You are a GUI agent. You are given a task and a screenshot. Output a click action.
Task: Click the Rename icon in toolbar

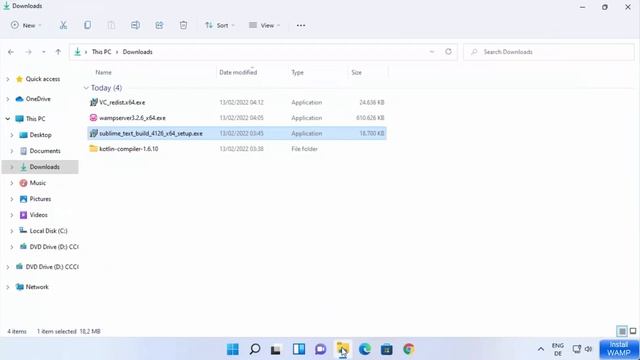(135, 25)
